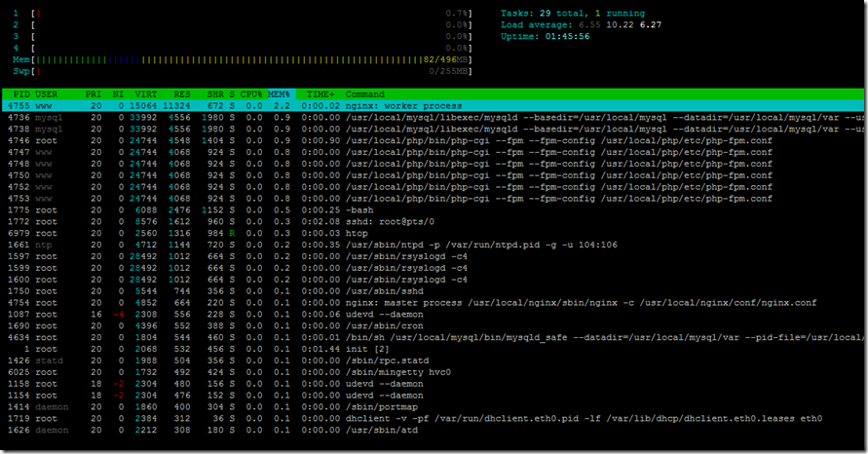Viewport: 868px width, 454px height.
Task: Sort by the CPU% column header
Action: 251,95
